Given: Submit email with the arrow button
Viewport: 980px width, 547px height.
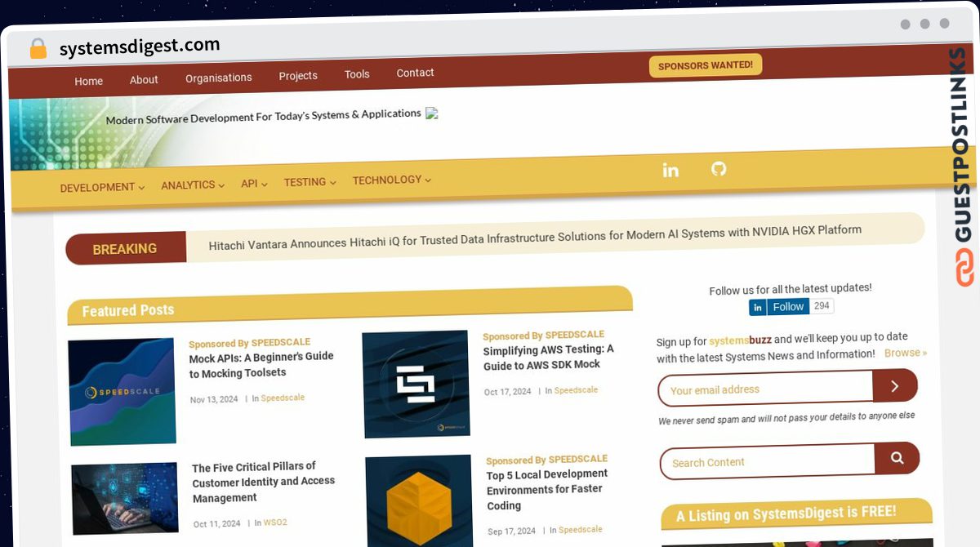Looking at the screenshot, I should click(x=895, y=385).
